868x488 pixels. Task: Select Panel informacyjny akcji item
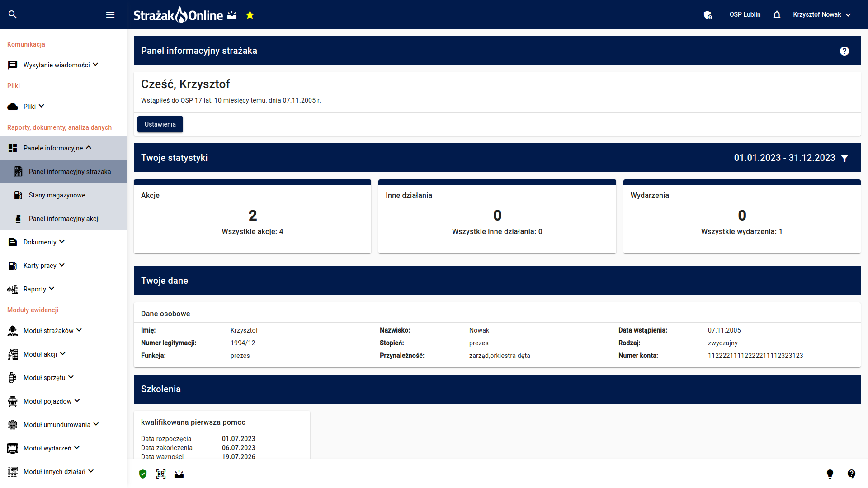(x=64, y=219)
